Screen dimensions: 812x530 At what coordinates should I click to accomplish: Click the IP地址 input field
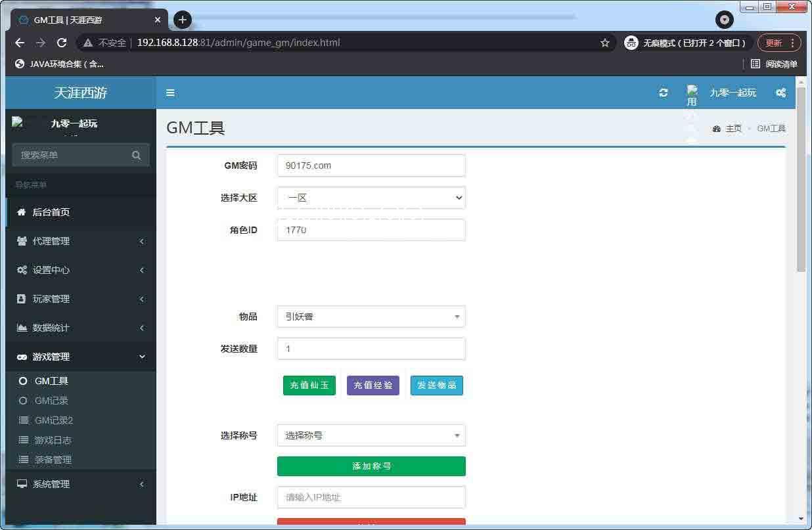pyautogui.click(x=371, y=497)
